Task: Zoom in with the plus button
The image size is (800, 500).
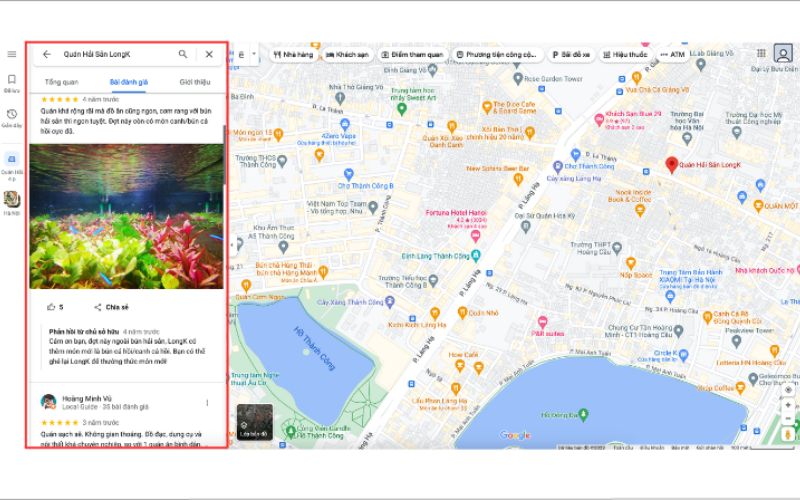Action: click(x=788, y=405)
